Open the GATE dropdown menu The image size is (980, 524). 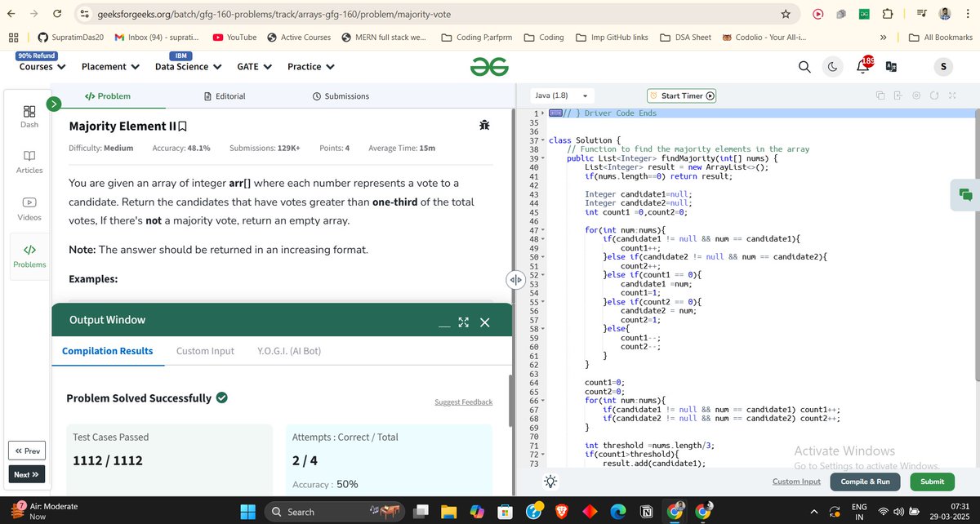[254, 66]
